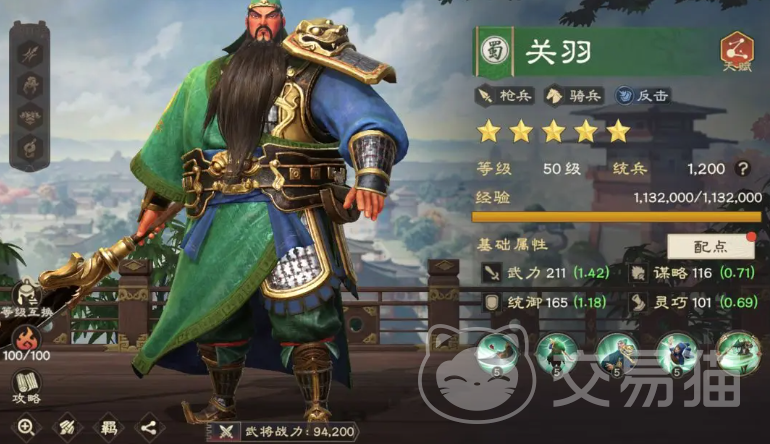
Task: Select the 枪兵 spearman troop tag
Action: (x=505, y=95)
